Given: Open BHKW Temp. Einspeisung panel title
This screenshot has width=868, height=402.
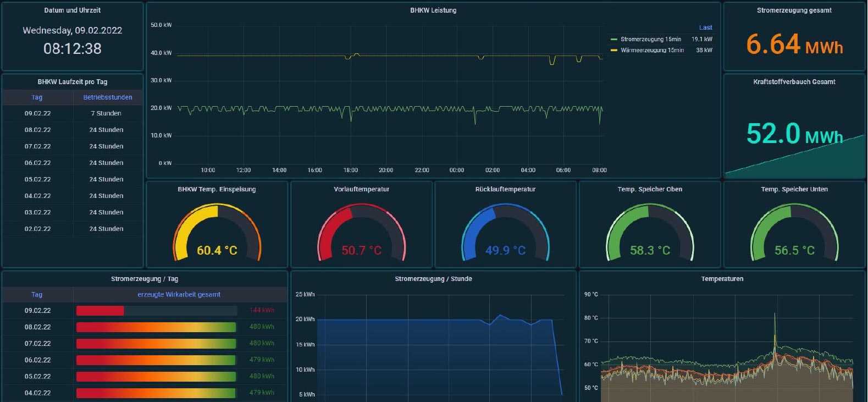Looking at the screenshot, I should pyautogui.click(x=217, y=189).
